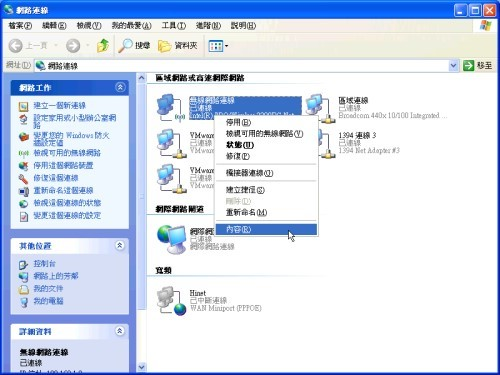Click the Windows Firewall settings icon
Viewport: 500px width, 375px height.
click(x=23, y=137)
